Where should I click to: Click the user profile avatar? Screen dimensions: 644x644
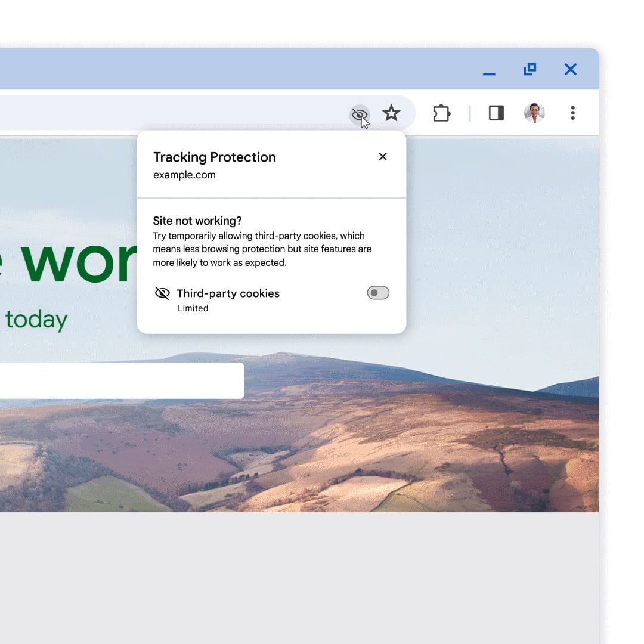pyautogui.click(x=534, y=113)
